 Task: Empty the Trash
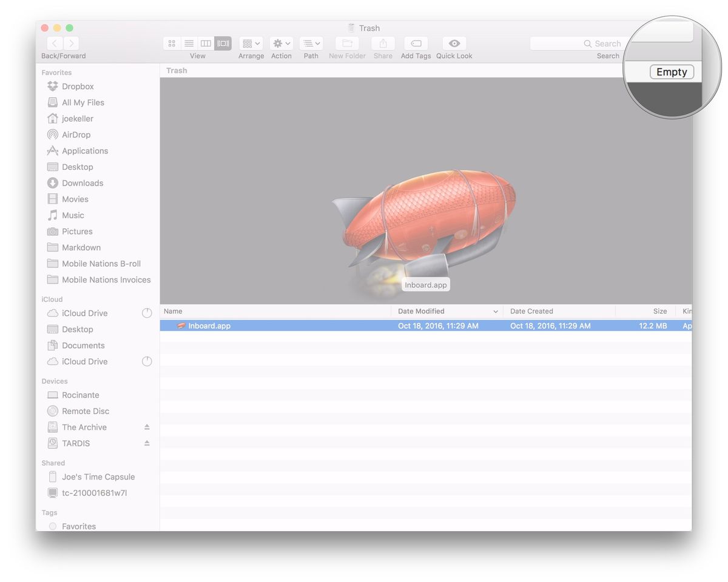(x=672, y=72)
